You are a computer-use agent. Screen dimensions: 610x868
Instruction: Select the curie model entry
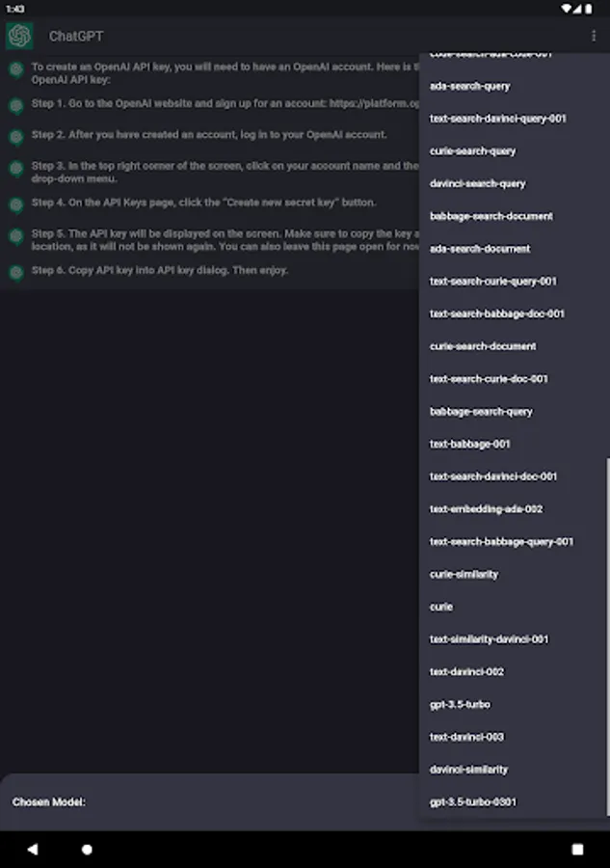pos(441,607)
